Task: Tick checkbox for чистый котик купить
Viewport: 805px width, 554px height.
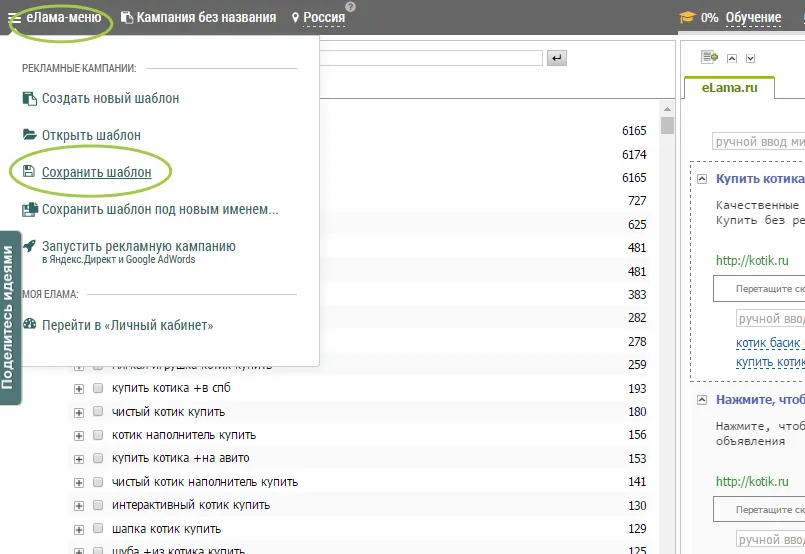Action: point(98,411)
